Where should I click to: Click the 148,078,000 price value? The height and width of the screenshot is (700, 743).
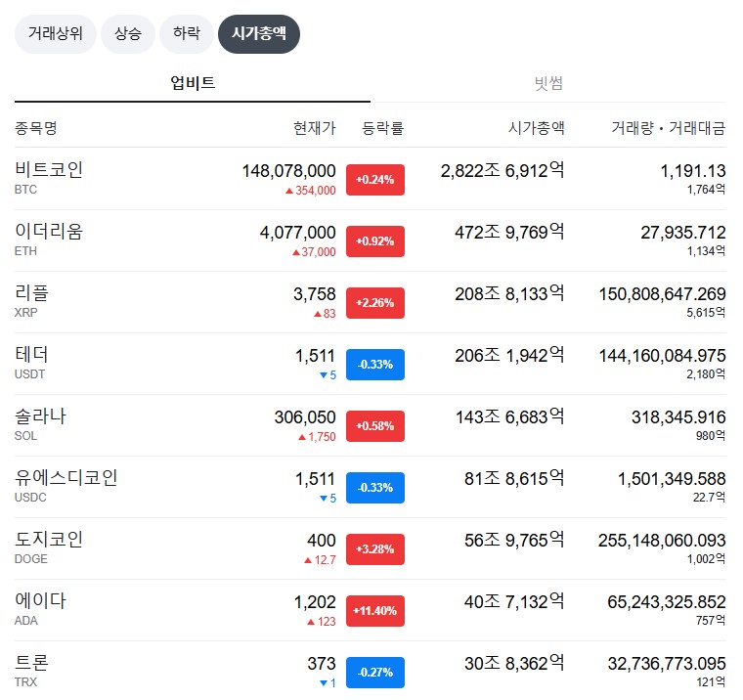coord(289,171)
